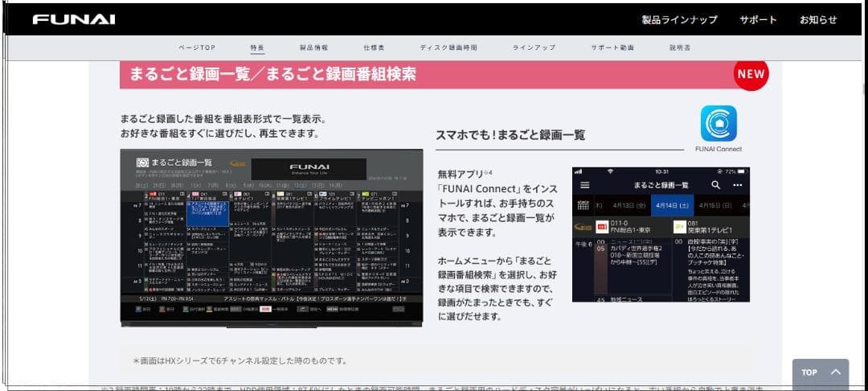This screenshot has width=868, height=391.
Task: Select the 製品情報 sub navigation tab
Action: click(x=314, y=47)
